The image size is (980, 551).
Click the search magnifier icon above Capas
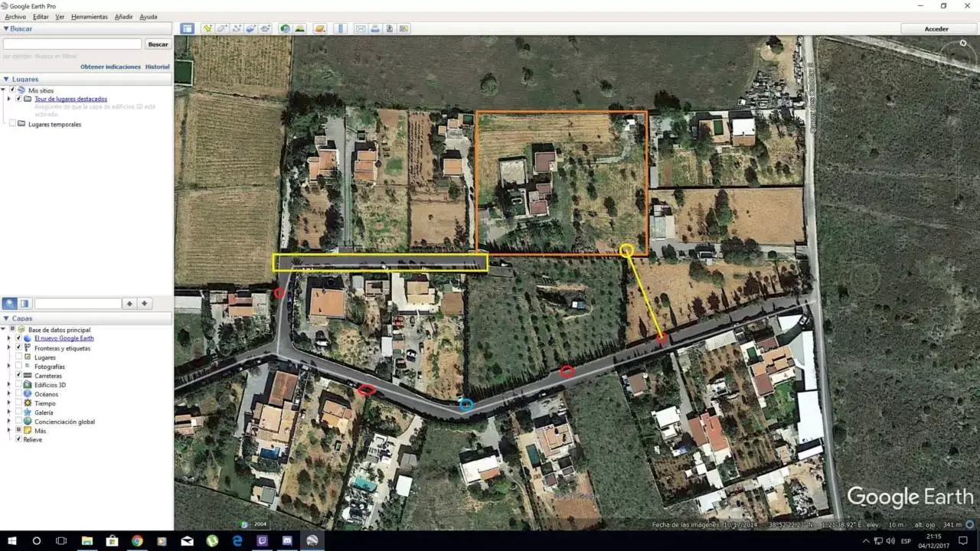pos(9,304)
